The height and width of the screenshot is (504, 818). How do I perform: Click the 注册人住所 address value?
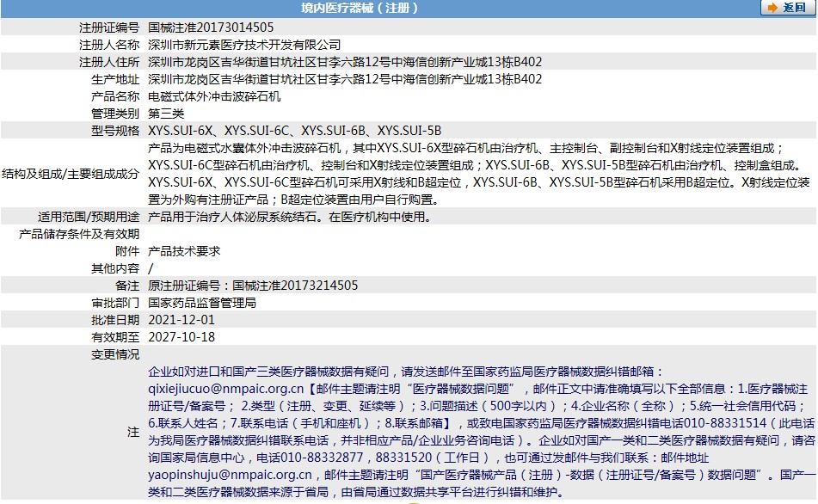[345, 62]
